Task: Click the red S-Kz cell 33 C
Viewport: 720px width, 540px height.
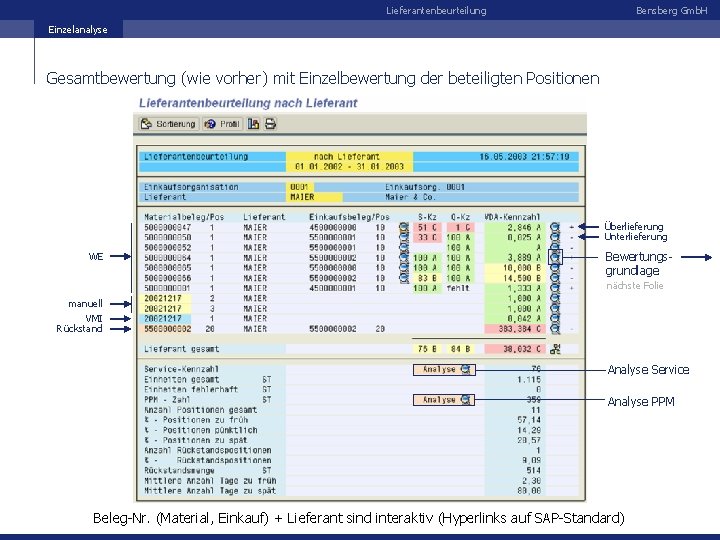Action: tap(427, 237)
